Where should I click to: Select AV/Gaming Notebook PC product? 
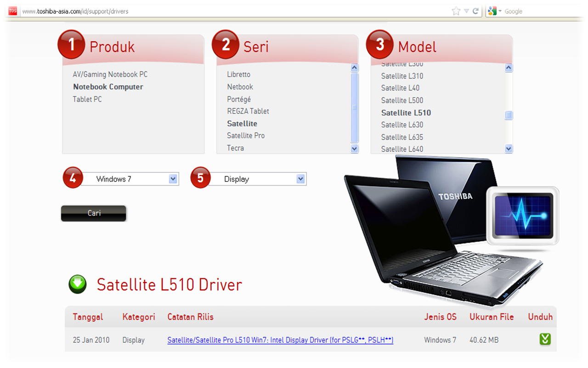110,74
